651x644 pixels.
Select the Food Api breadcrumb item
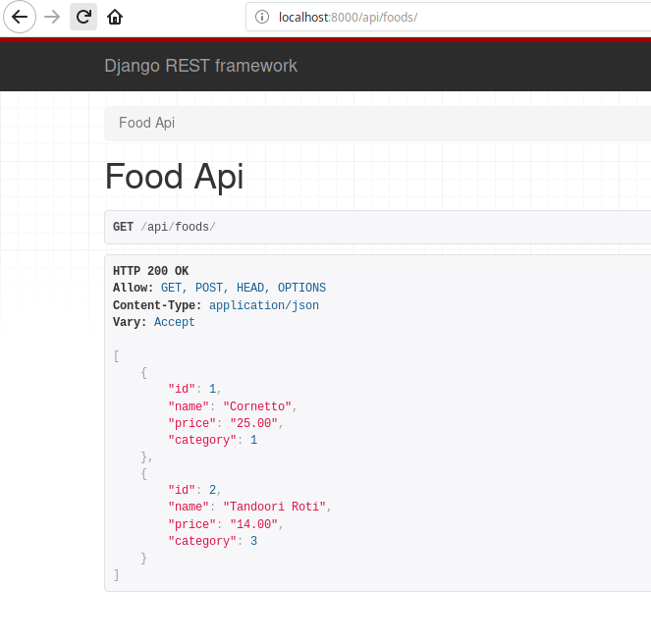coord(147,123)
